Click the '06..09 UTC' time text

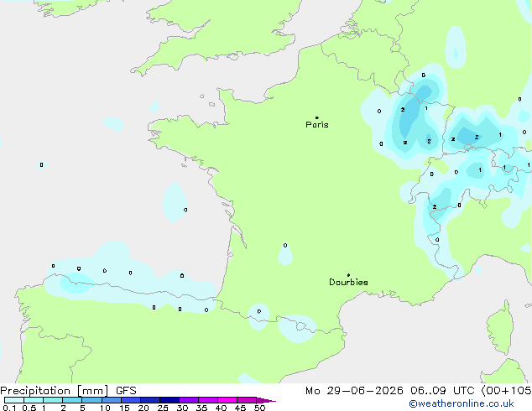coord(442,391)
